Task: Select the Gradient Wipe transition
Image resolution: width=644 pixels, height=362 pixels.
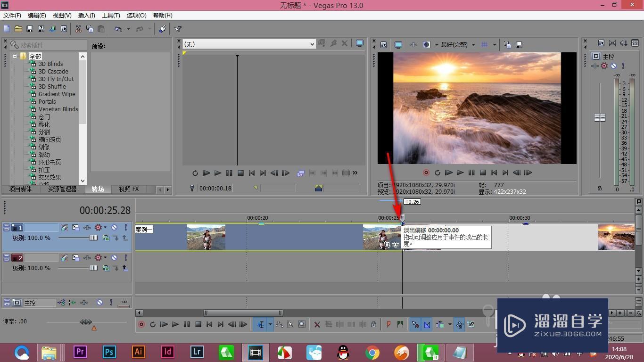Action: click(x=57, y=94)
